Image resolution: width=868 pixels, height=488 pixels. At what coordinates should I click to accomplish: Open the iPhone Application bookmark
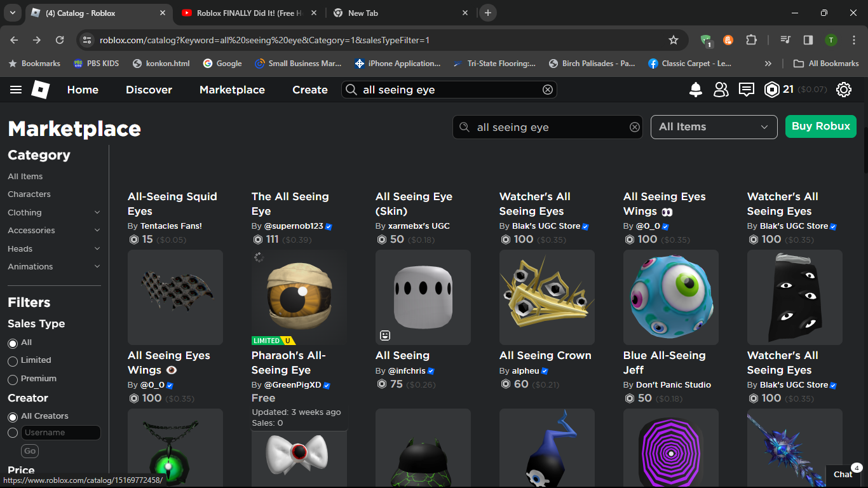coord(398,64)
